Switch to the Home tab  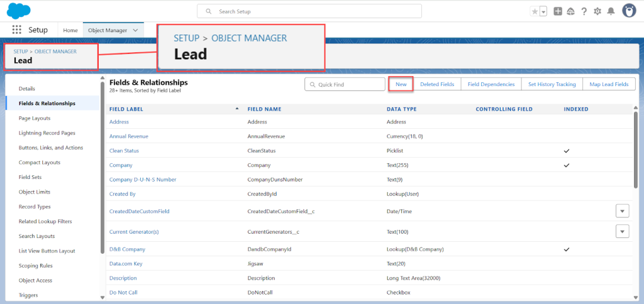click(x=70, y=30)
